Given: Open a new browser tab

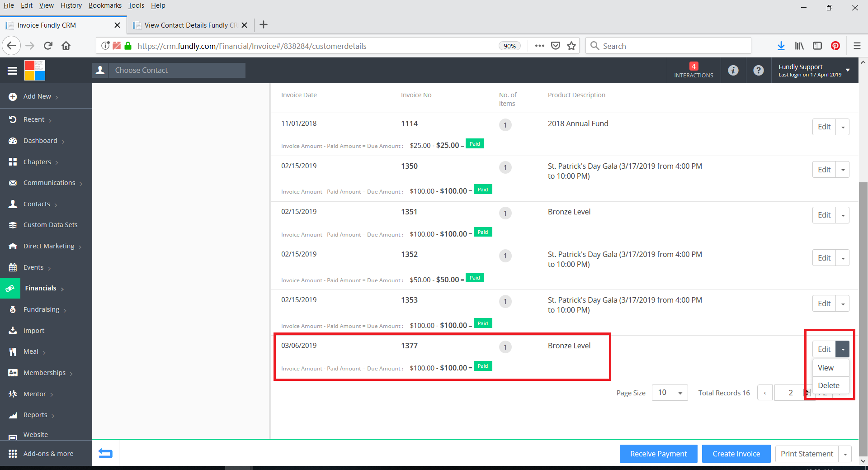Looking at the screenshot, I should 264,25.
